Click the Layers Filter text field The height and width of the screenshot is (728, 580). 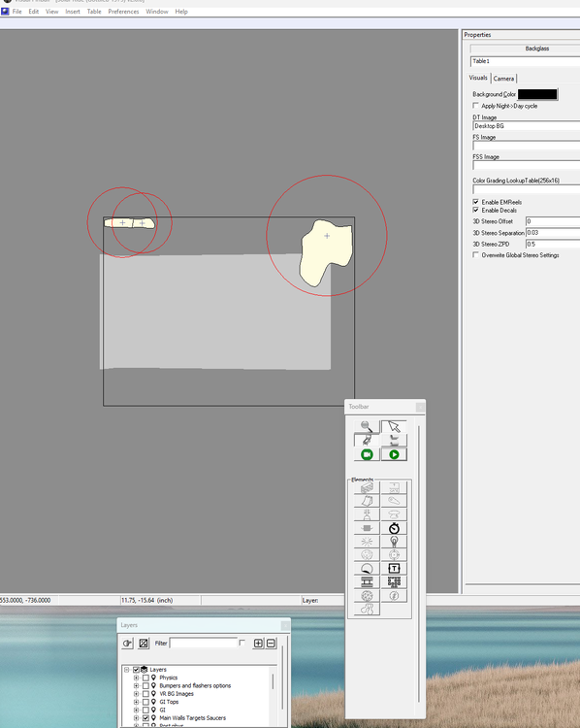[x=204, y=643]
